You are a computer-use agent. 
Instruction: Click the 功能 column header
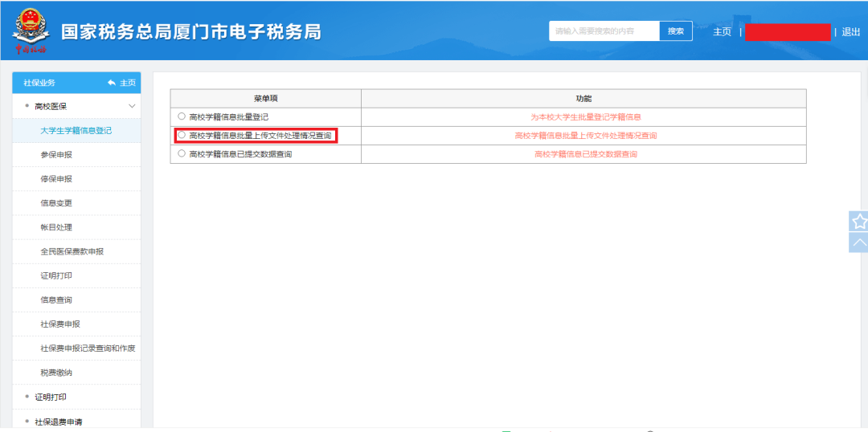[584, 99]
